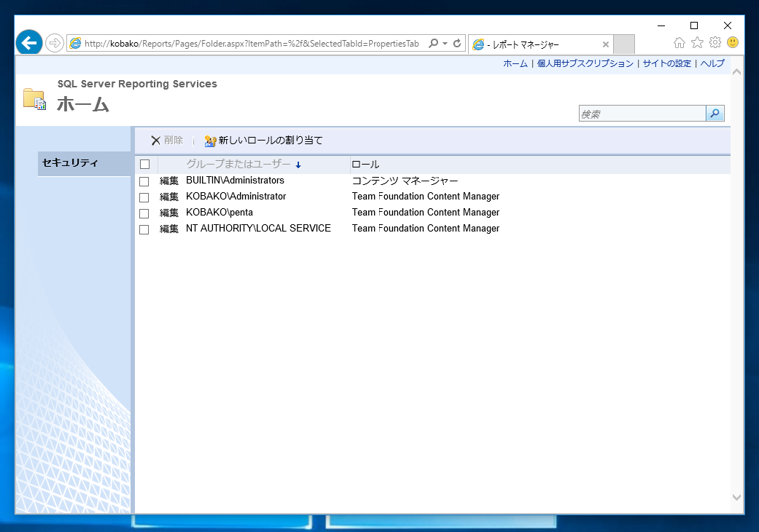Click 編集 for BUILTIN\Administrators
This screenshot has width=759, height=532.
click(x=169, y=181)
